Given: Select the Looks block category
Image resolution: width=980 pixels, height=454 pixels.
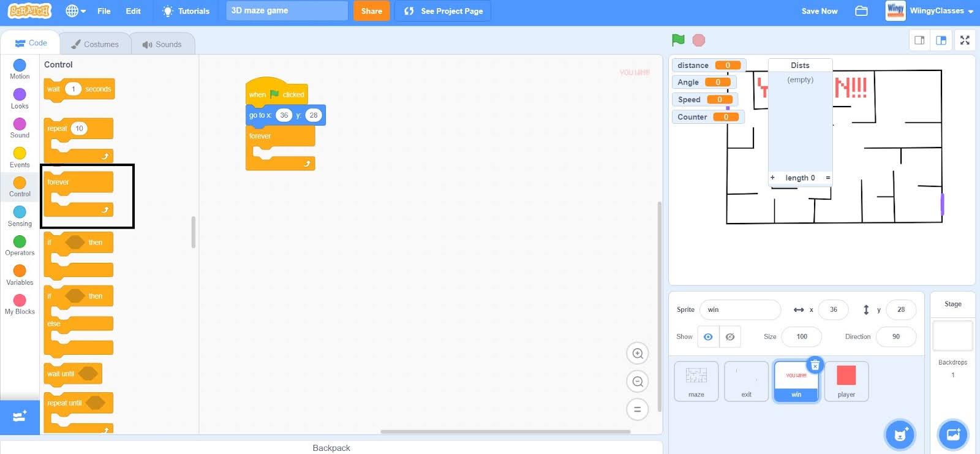Looking at the screenshot, I should tap(20, 98).
